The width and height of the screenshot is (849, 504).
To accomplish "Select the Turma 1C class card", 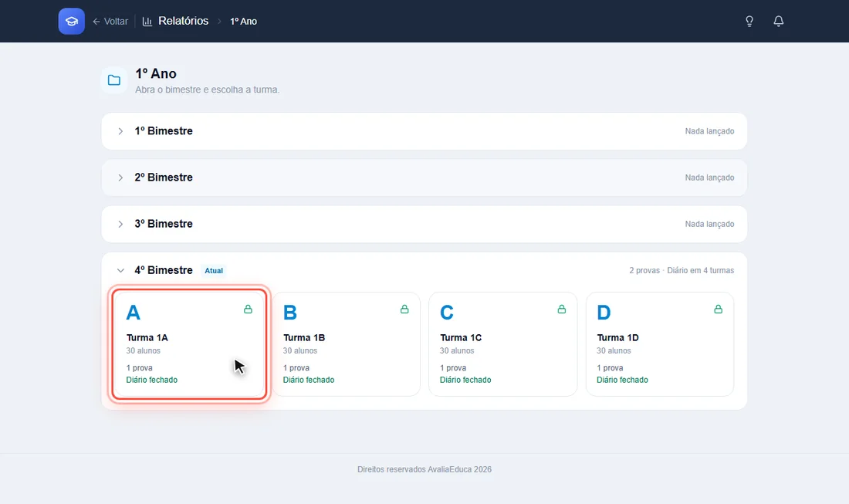I will tap(503, 344).
